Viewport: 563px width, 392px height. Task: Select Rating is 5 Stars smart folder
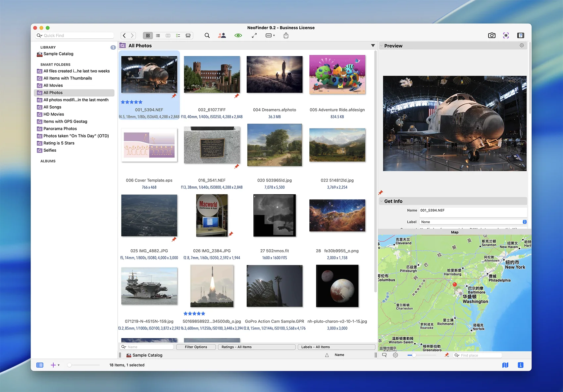pyautogui.click(x=59, y=143)
